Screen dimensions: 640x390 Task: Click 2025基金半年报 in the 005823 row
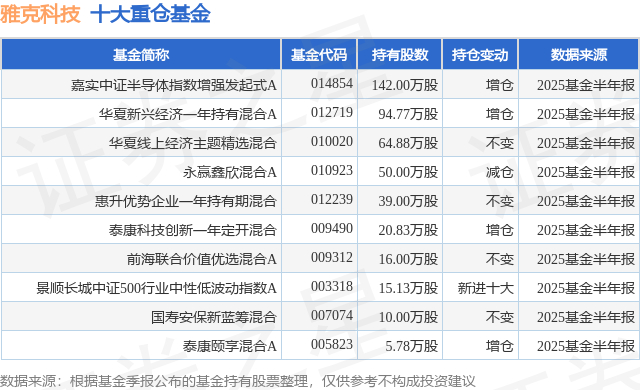pyautogui.click(x=586, y=346)
